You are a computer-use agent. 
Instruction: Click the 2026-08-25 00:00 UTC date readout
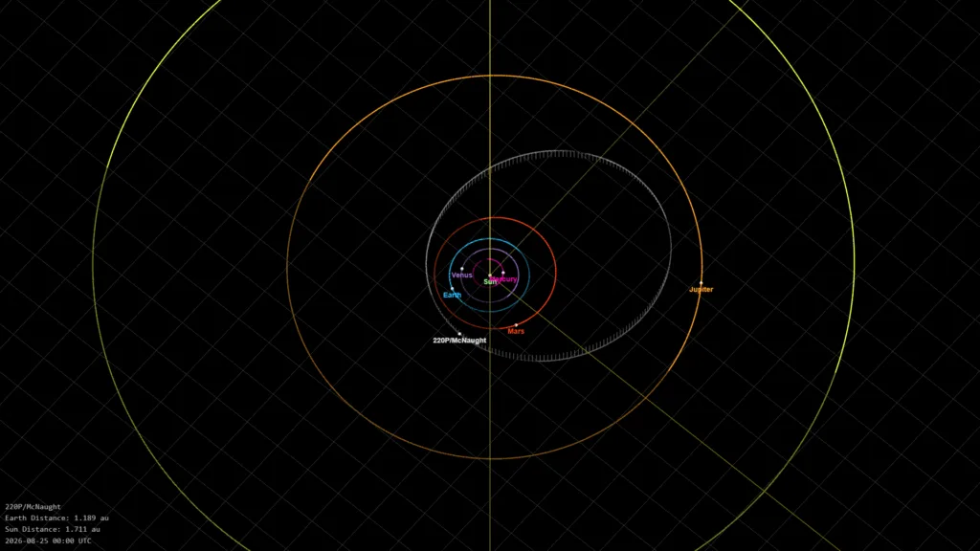48,540
